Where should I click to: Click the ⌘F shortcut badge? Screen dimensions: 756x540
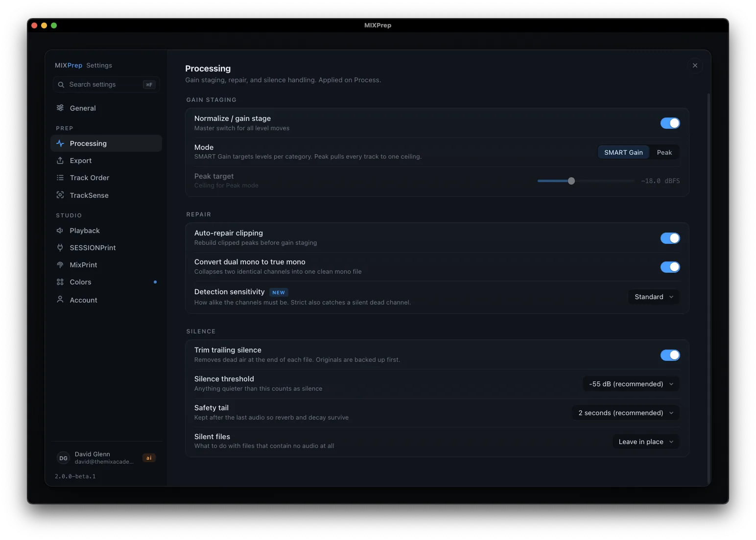pos(149,85)
